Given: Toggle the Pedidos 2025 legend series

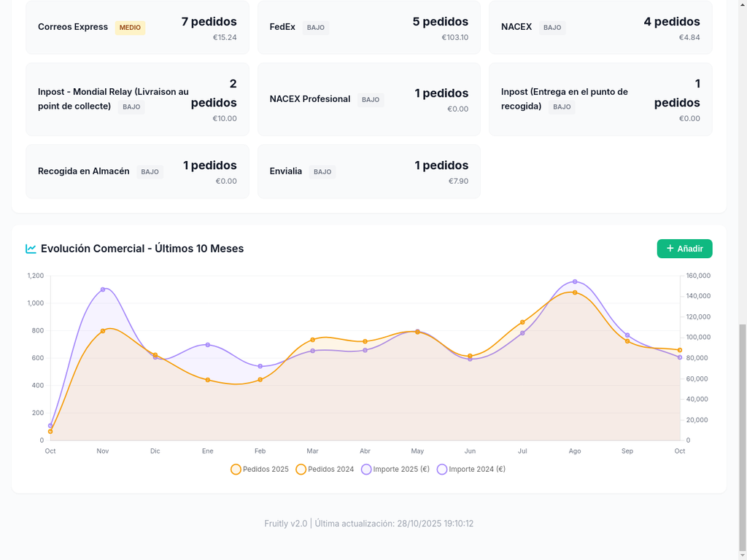Looking at the screenshot, I should coord(260,470).
